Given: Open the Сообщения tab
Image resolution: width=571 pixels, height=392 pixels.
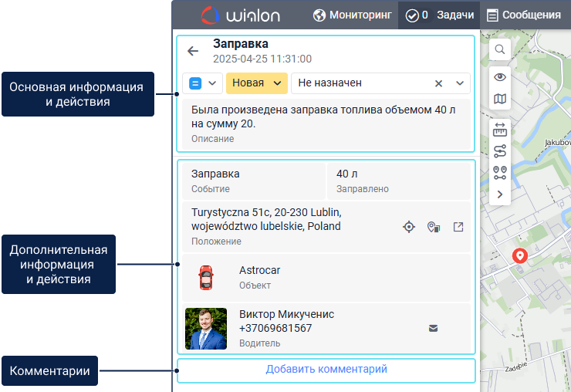Looking at the screenshot, I should click(525, 15).
